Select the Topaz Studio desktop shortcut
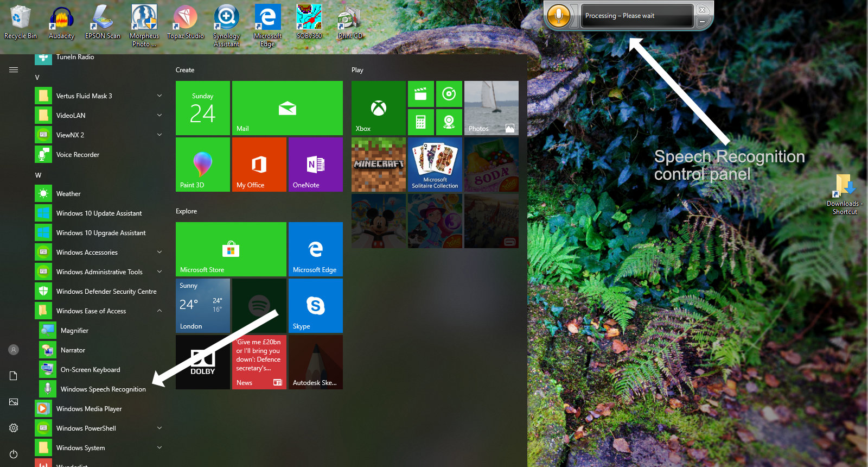Screen dimensions: 868x467 pyautogui.click(x=186, y=22)
